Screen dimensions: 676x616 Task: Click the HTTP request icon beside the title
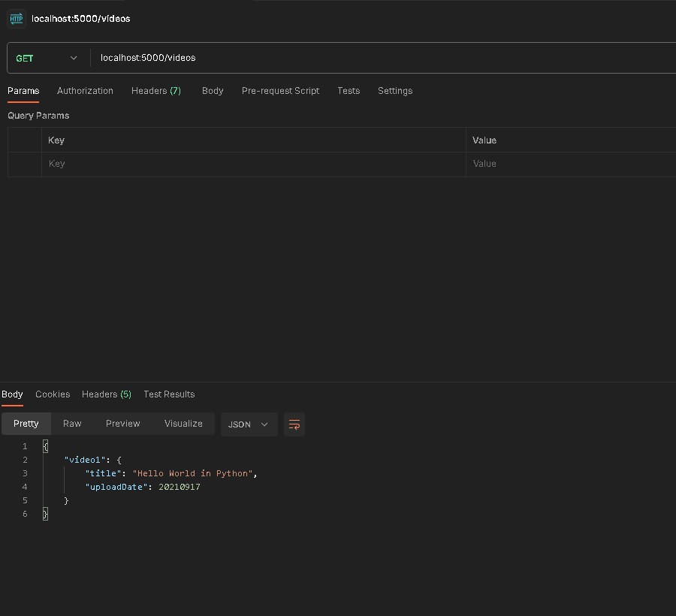click(x=17, y=19)
